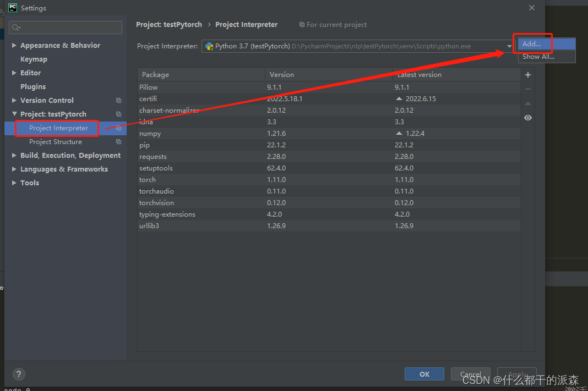Select the torchvision package row
This screenshot has width=588, height=391.
[329, 203]
